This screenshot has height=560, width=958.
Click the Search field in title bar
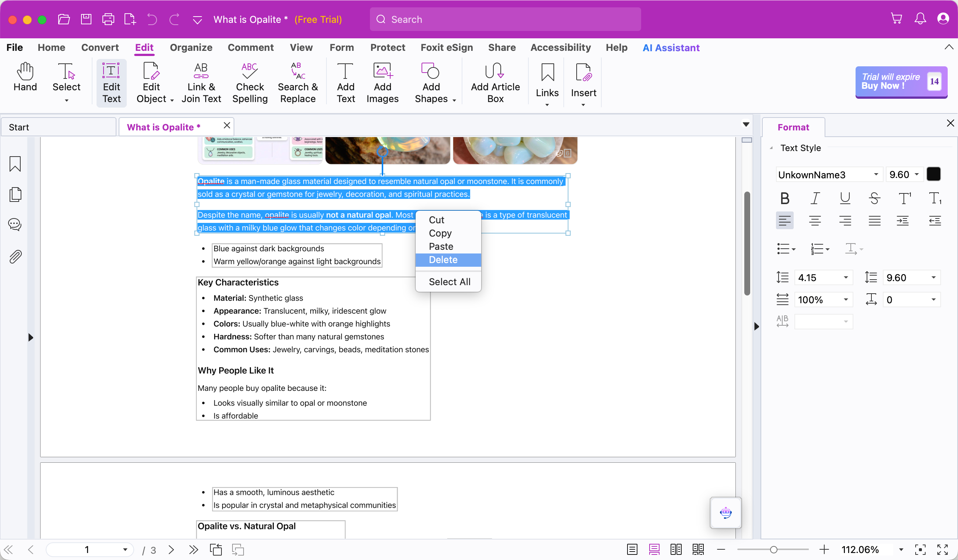(505, 19)
